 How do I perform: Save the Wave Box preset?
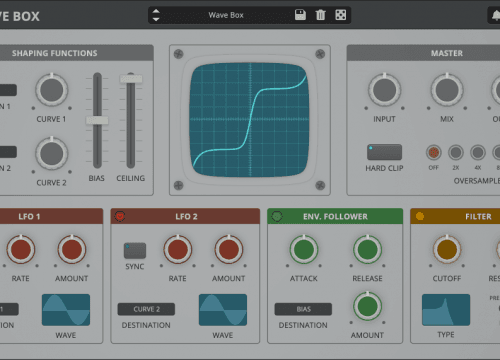pyautogui.click(x=300, y=15)
